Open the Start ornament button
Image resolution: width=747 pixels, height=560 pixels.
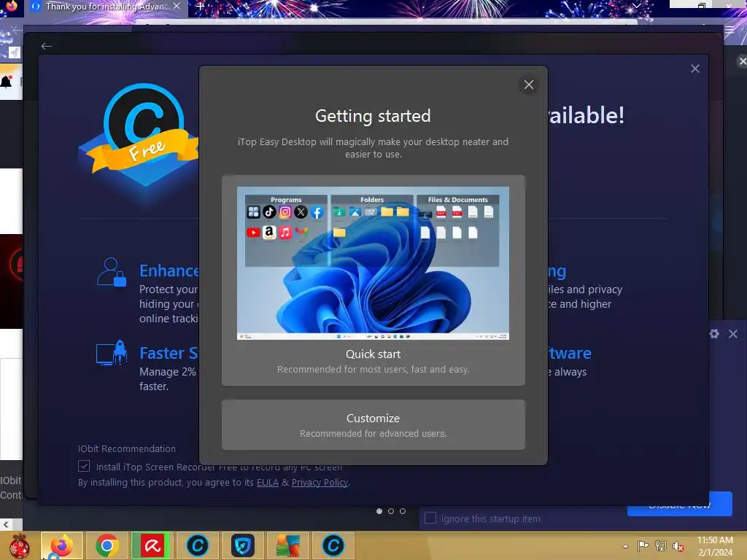(19, 545)
